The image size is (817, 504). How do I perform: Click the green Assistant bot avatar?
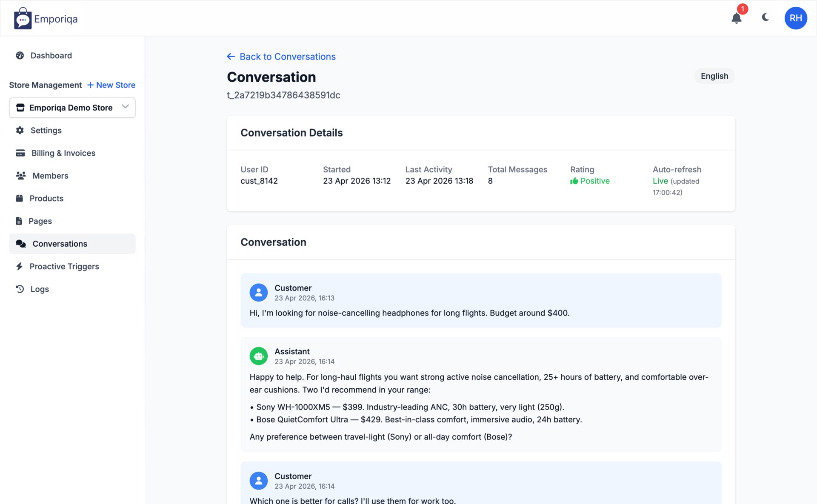click(258, 356)
